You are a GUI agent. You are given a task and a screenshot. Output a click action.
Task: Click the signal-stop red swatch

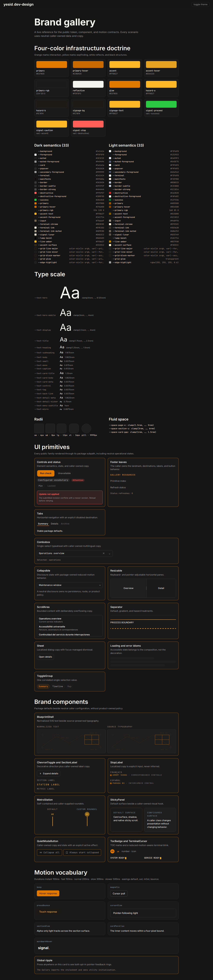(88, 124)
